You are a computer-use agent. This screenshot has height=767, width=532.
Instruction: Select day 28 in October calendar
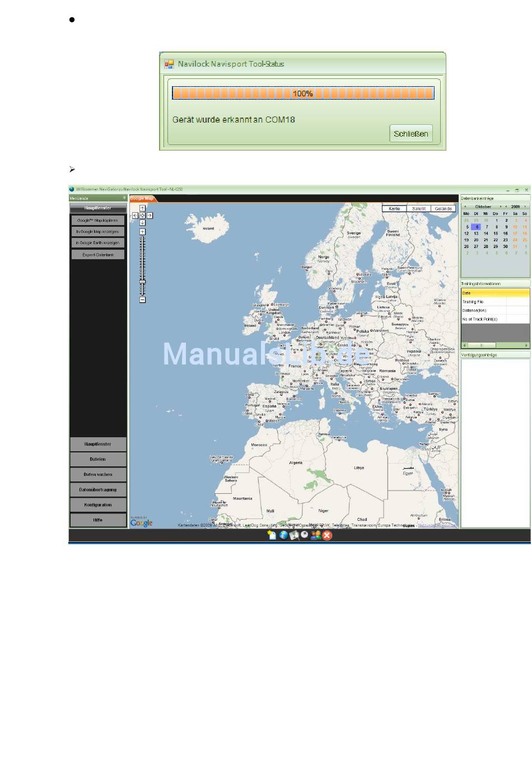click(486, 246)
